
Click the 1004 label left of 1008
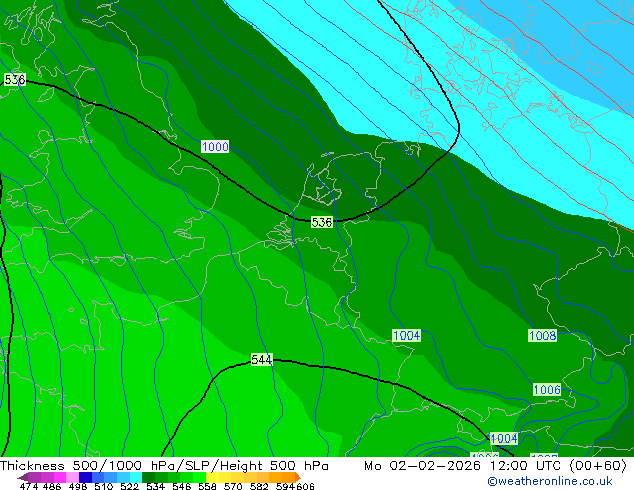click(406, 335)
